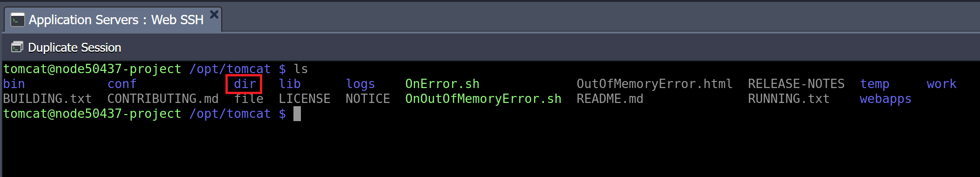The image size is (980, 177).
Task: Click OnError.sh script name
Action: click(442, 84)
